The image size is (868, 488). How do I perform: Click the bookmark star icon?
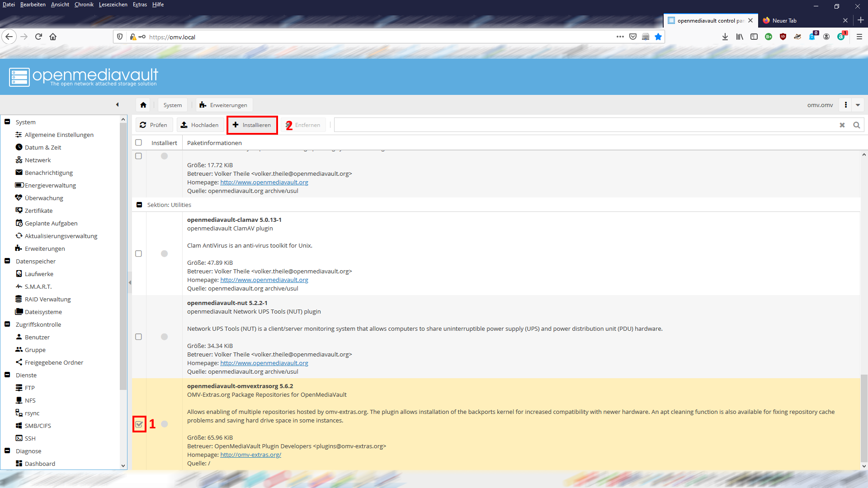658,37
